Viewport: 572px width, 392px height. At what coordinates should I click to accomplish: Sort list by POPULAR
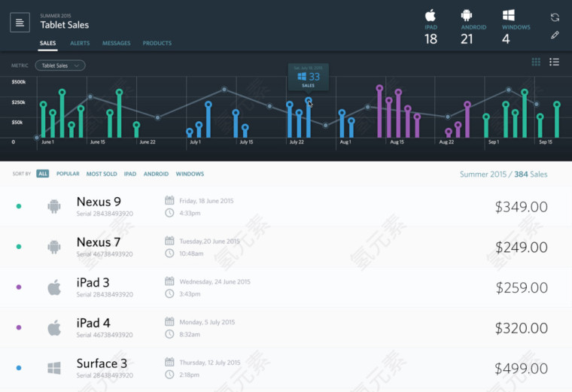(68, 174)
